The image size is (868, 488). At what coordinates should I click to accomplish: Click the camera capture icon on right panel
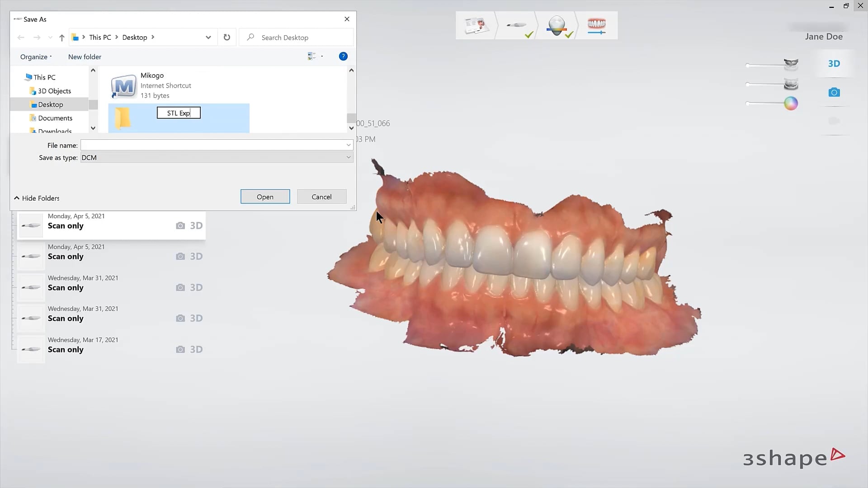click(834, 92)
